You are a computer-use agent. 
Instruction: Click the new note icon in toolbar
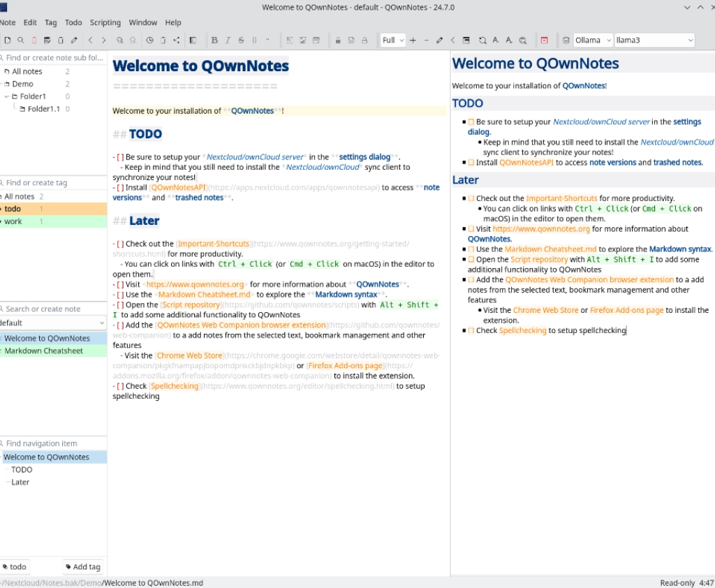(x=8, y=41)
